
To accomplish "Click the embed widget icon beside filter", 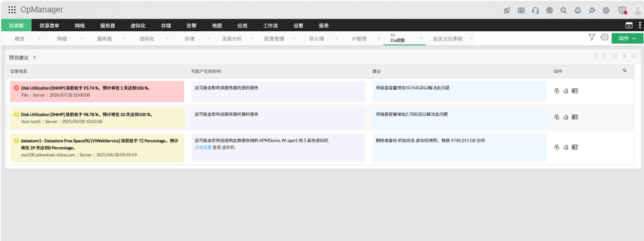I will point(604,37).
